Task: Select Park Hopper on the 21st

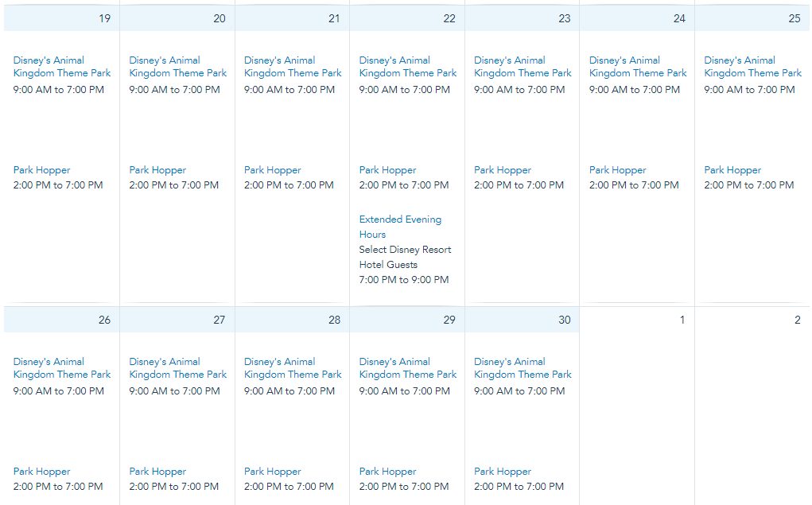Action: click(x=272, y=170)
